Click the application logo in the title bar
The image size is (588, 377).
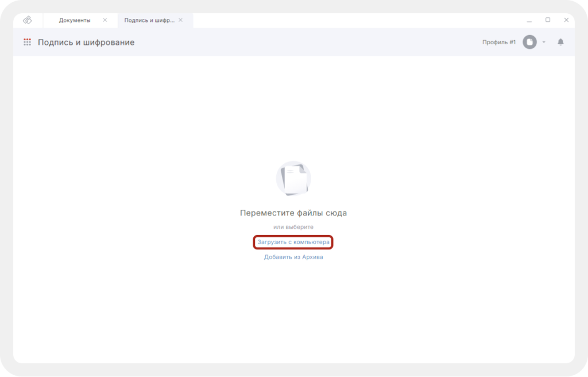27,20
